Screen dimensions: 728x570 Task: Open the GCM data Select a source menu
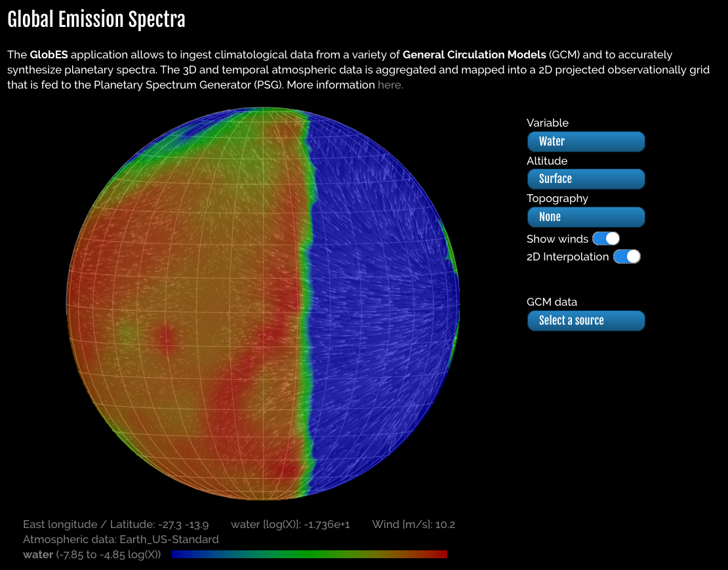[586, 321]
